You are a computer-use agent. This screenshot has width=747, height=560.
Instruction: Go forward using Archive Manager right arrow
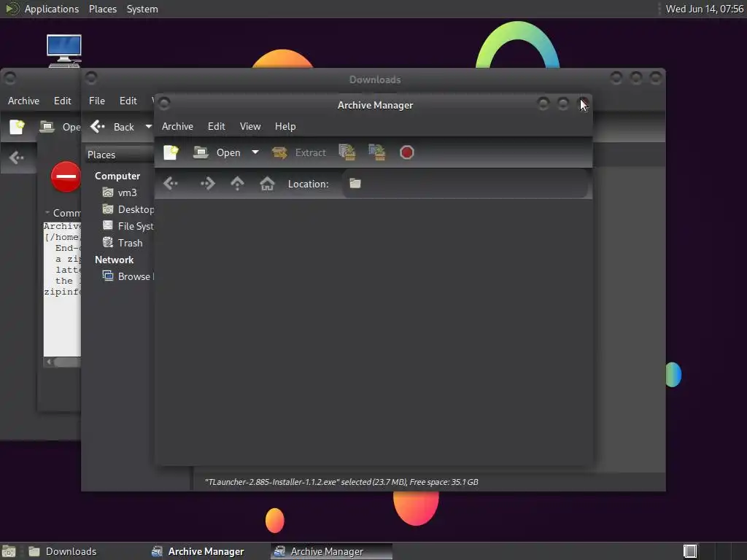[x=208, y=184]
